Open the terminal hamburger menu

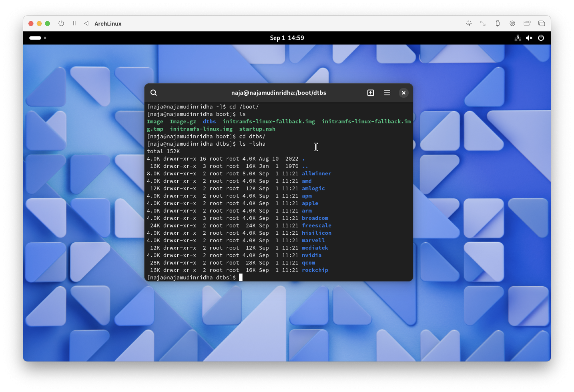[387, 93]
